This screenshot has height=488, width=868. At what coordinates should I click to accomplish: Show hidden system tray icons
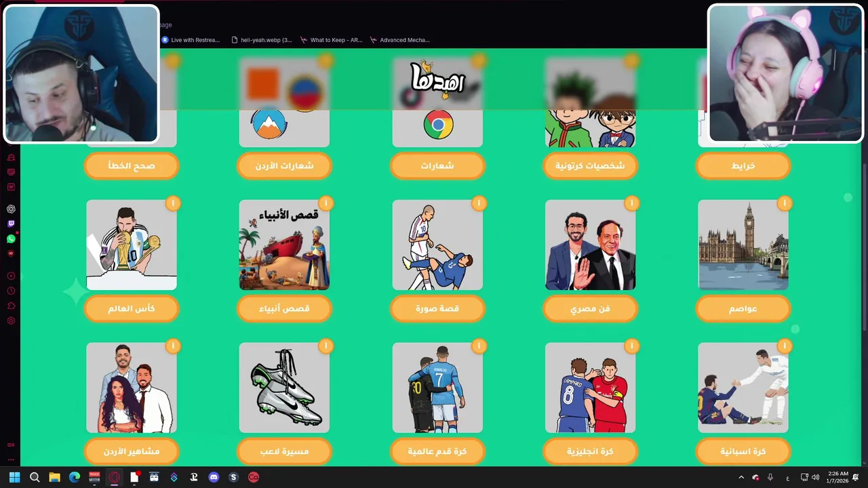click(x=741, y=477)
